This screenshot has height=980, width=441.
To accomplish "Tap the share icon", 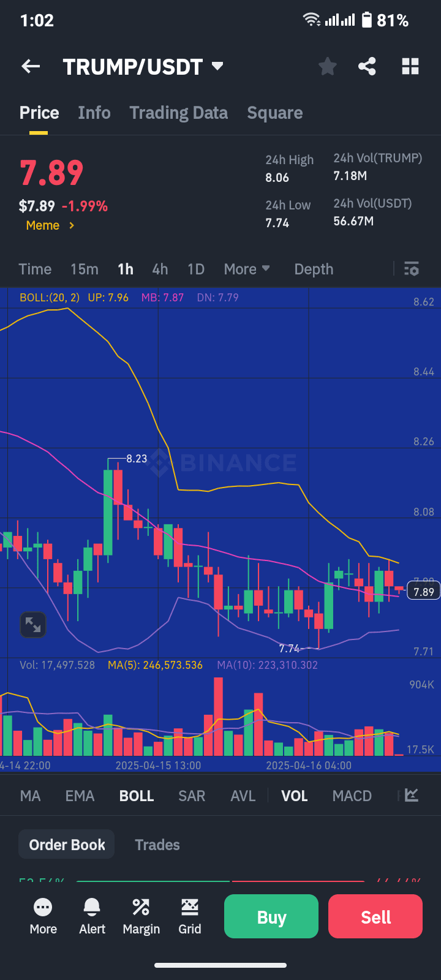I will [x=367, y=66].
